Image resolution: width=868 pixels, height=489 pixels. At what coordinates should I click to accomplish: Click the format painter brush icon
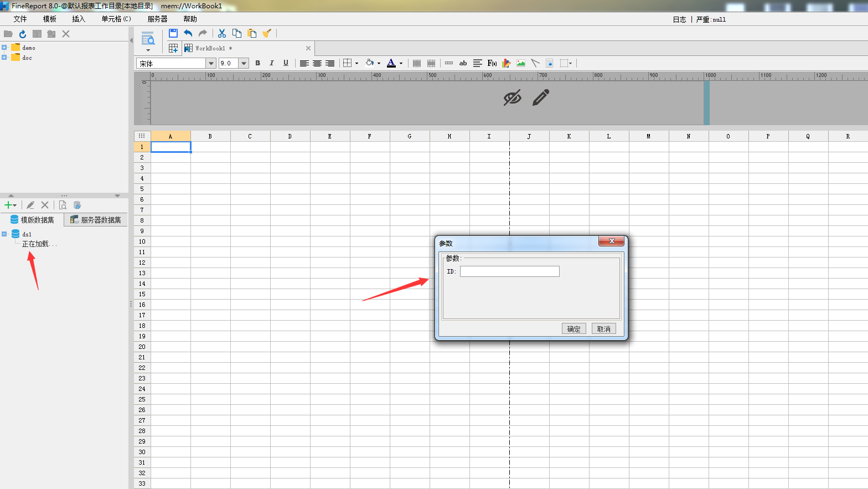(x=267, y=33)
